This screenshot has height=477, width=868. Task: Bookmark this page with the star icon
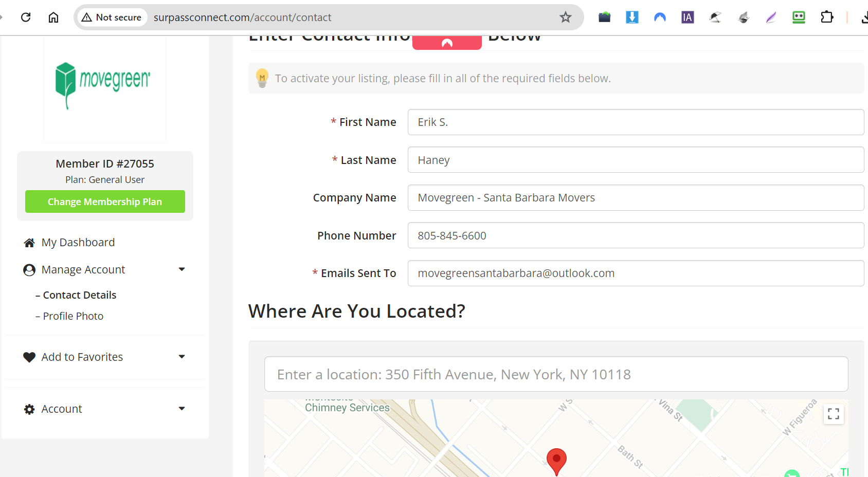pyautogui.click(x=566, y=17)
